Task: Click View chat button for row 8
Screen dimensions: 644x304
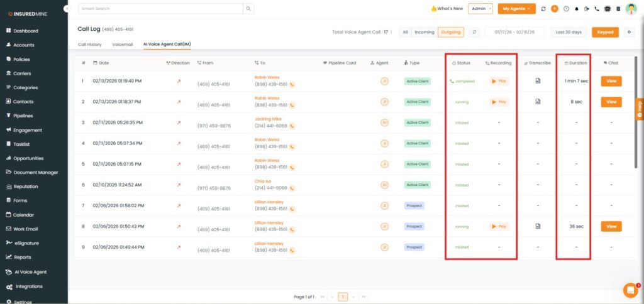Action: coord(611,226)
